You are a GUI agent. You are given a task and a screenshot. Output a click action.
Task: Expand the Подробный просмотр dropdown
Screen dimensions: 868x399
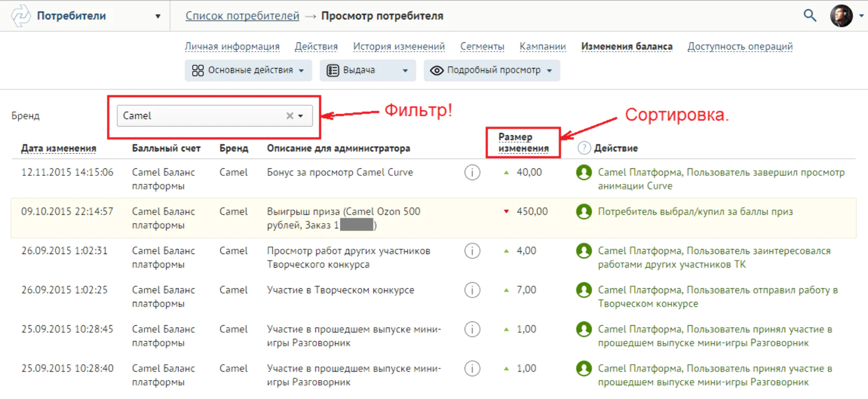pos(491,71)
